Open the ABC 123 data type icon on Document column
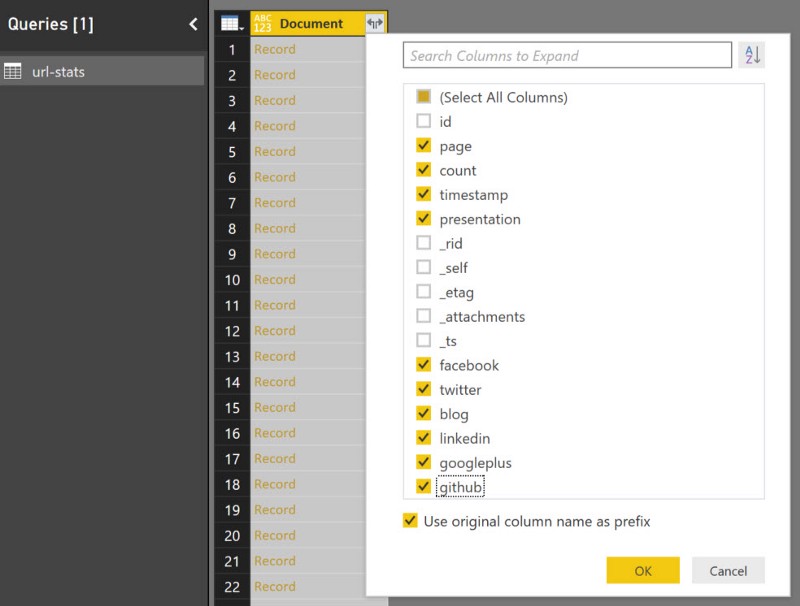Image resolution: width=800 pixels, height=606 pixels. coord(264,22)
